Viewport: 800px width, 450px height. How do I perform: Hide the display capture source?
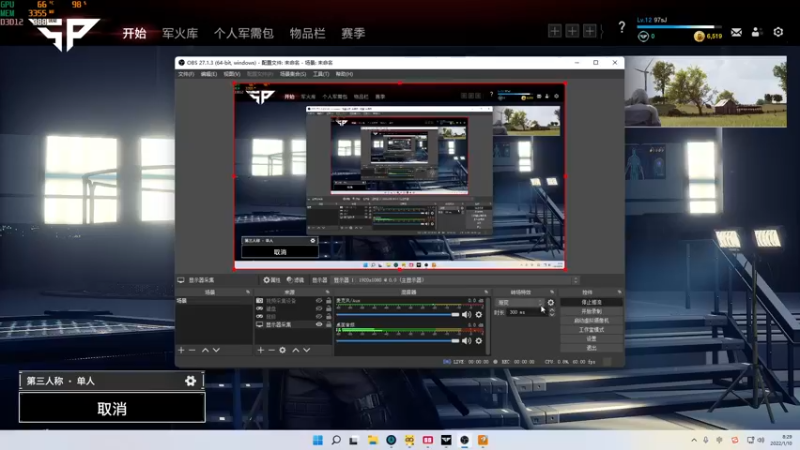tap(319, 324)
